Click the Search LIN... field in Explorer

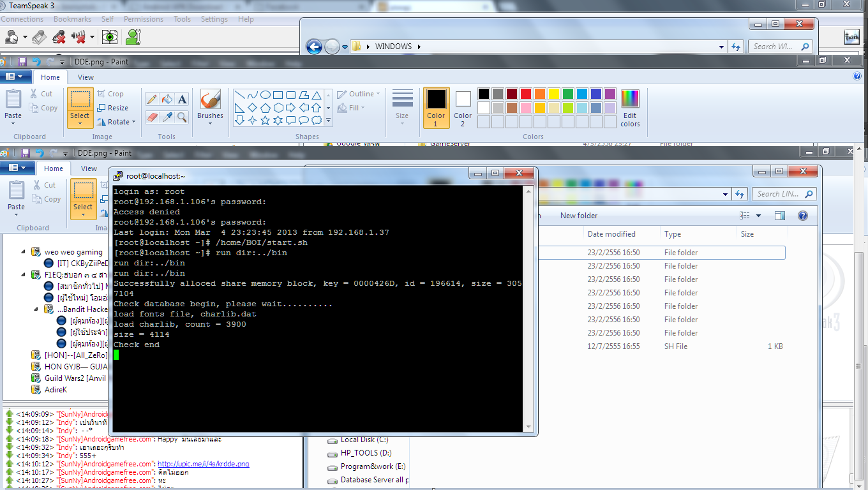pos(784,194)
